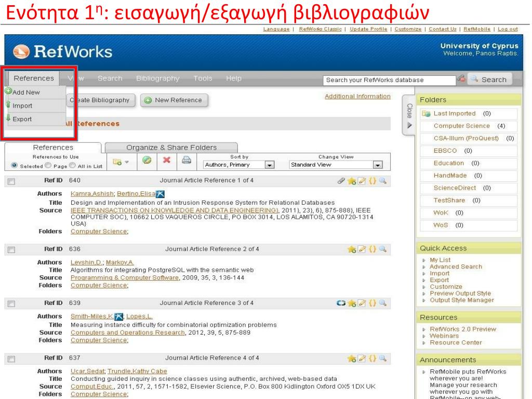This screenshot has width=532, height=399.
Task: Select the 'All in List' radio button
Action: pos(72,165)
